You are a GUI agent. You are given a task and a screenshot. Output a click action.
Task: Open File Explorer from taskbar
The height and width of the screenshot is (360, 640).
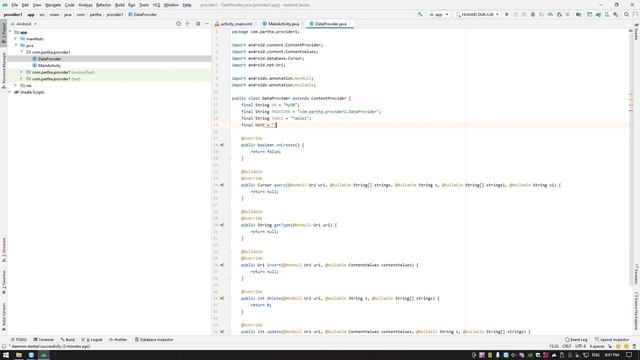[x=19, y=355]
